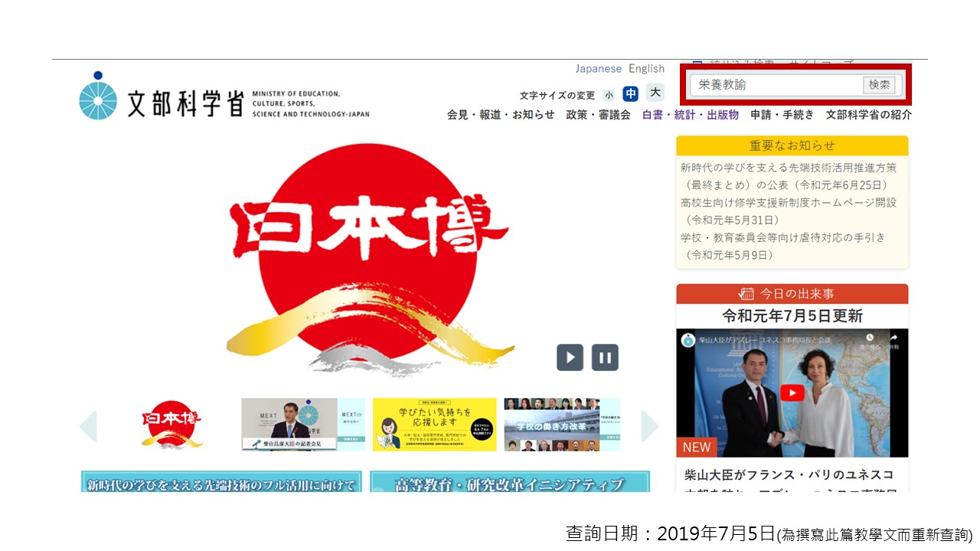
Task: Switch language to Japanese
Action: click(x=599, y=69)
